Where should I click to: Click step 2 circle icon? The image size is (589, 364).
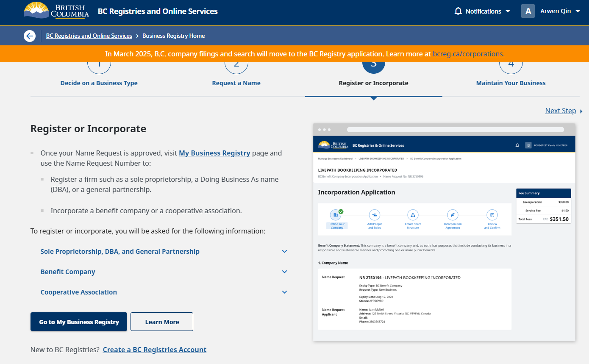pyautogui.click(x=236, y=68)
